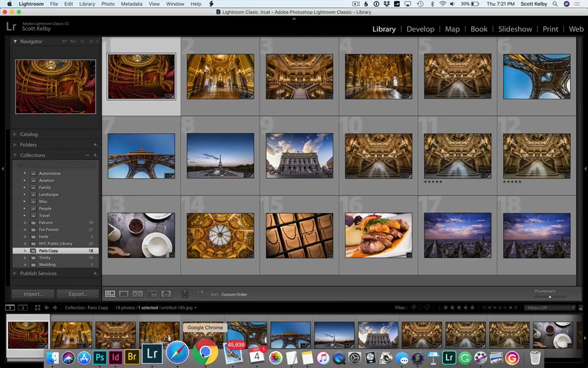Select the NYC Public Library collection

click(x=55, y=243)
